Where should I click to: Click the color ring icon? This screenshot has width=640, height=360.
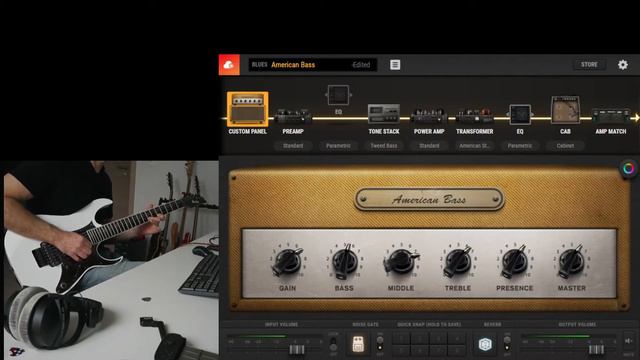[629, 168]
